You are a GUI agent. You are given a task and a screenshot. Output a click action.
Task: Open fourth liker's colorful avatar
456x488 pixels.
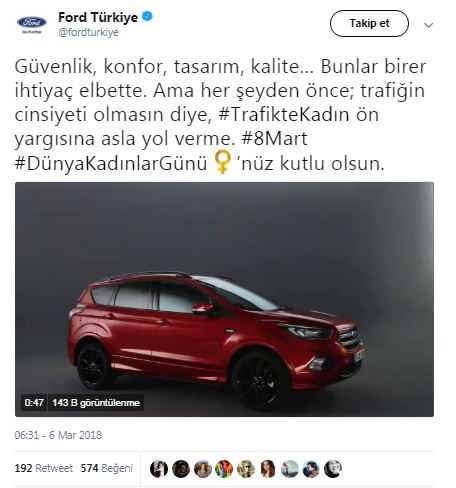click(x=224, y=469)
